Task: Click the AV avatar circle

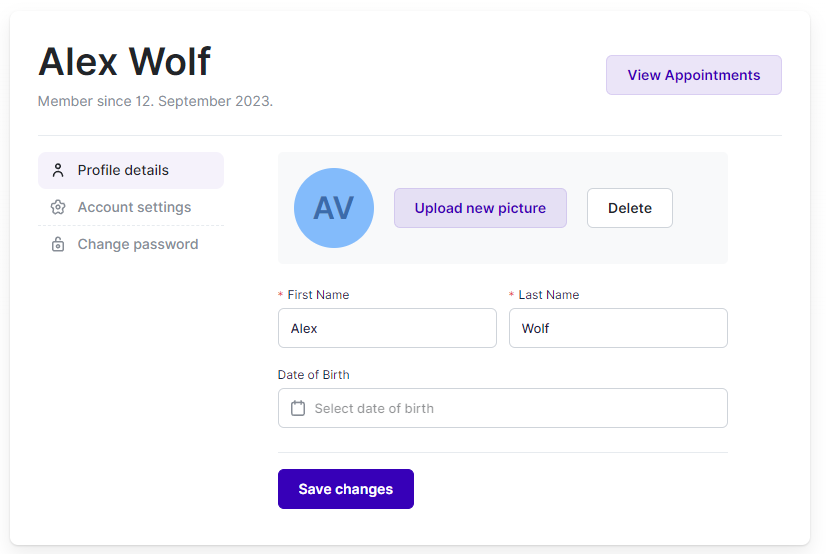Action: click(x=333, y=208)
